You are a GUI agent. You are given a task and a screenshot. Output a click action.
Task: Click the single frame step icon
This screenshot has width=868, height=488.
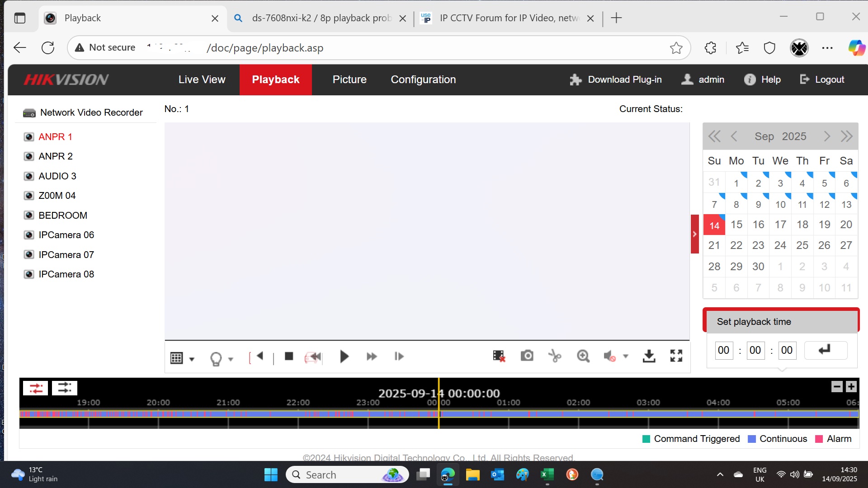[399, 357]
